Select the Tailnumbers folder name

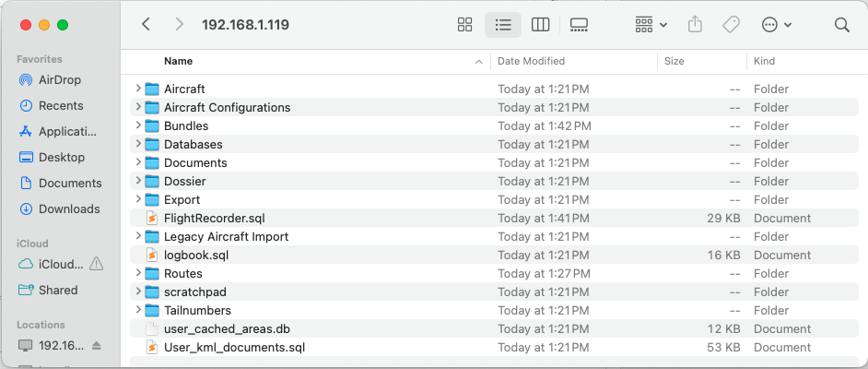[197, 310]
